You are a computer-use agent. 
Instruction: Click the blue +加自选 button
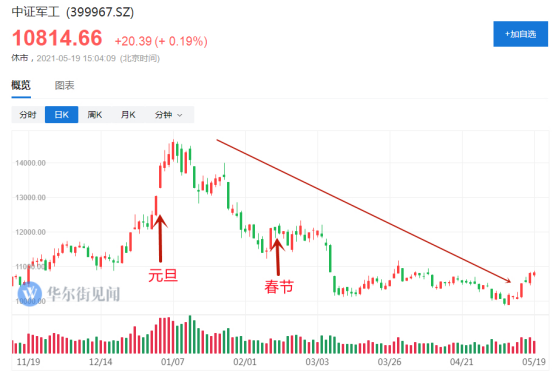pyautogui.click(x=520, y=34)
